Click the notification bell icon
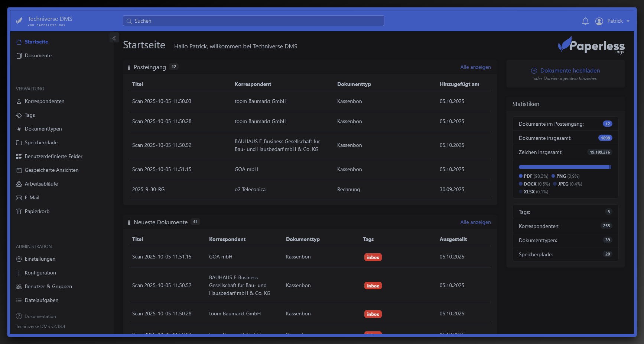Viewport: 644px width, 344px height. (585, 21)
